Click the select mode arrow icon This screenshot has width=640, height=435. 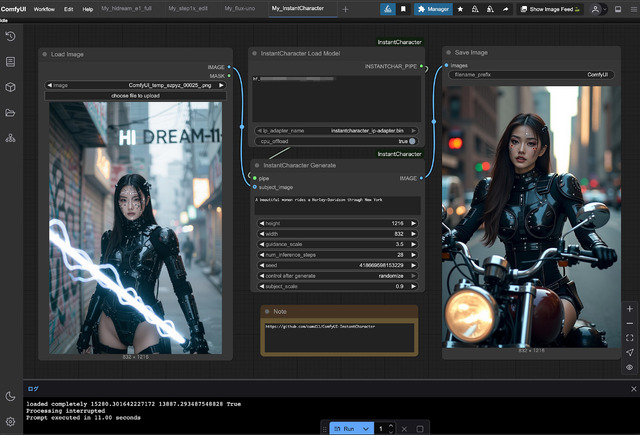[x=630, y=353]
